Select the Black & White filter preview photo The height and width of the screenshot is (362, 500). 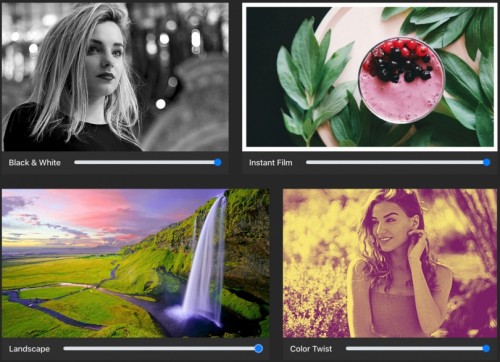click(x=115, y=77)
